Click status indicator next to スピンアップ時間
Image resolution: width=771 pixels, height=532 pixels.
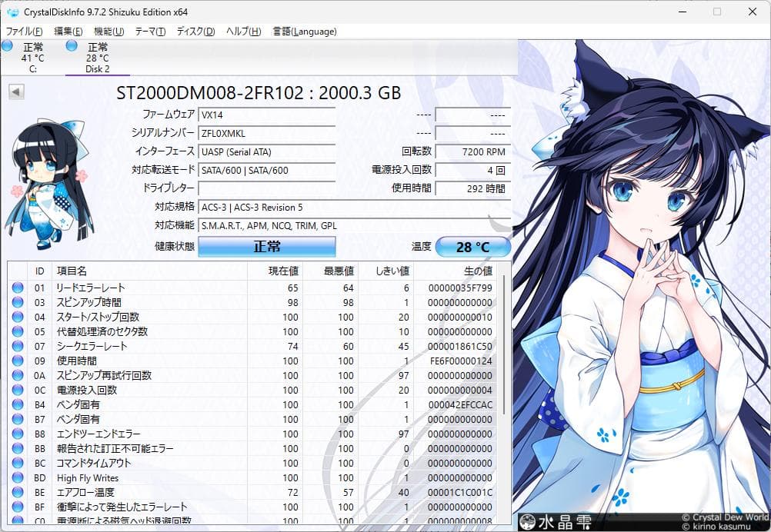tap(17, 302)
